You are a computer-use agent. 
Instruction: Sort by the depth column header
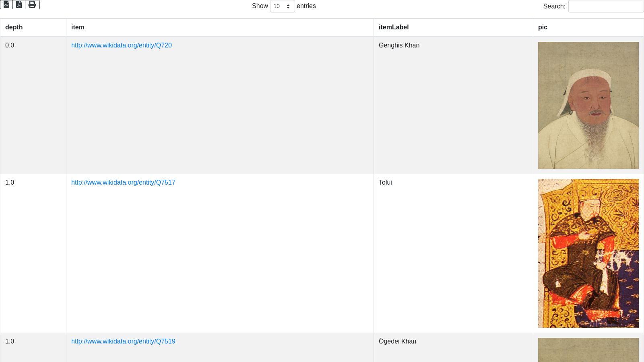[x=14, y=27]
